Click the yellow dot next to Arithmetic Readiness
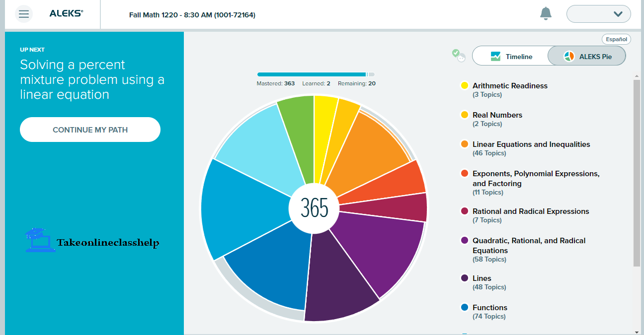Viewport: 644px width, 335px height. [x=464, y=85]
